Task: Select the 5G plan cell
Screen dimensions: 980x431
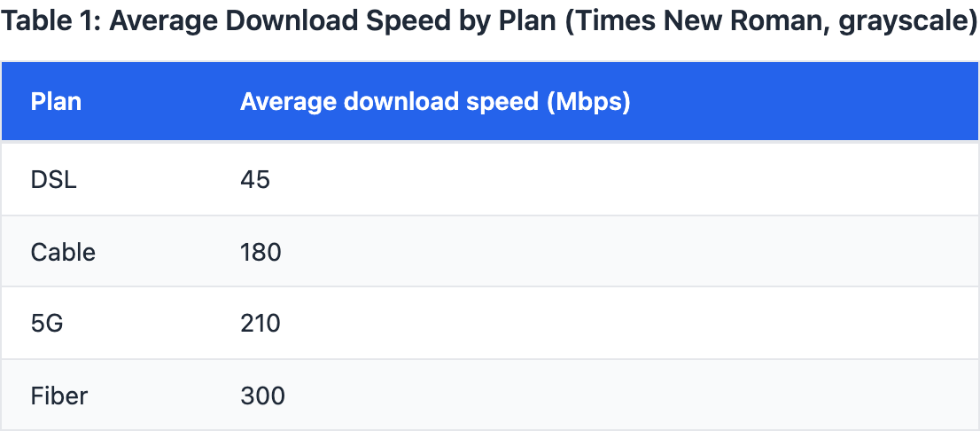Action: (x=47, y=324)
